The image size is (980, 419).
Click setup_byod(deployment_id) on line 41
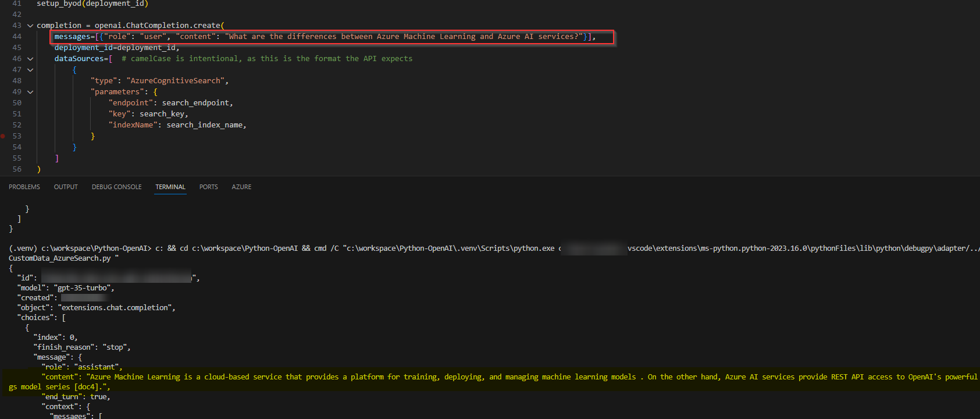tap(92, 3)
